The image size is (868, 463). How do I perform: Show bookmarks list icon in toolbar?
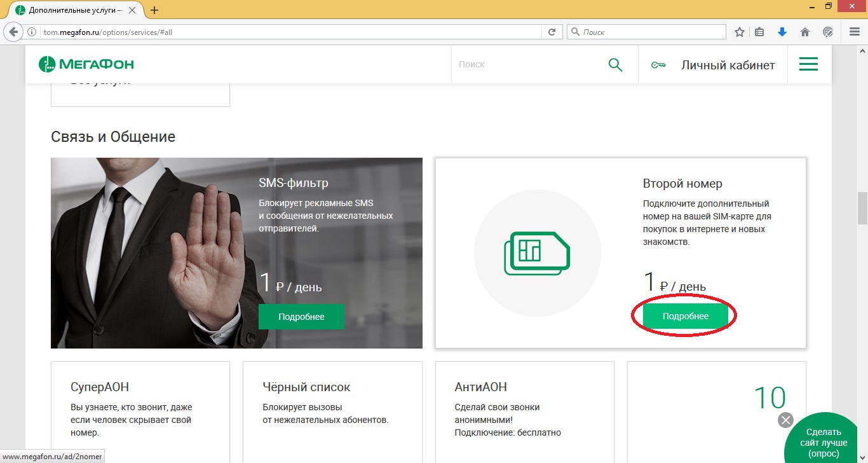760,32
